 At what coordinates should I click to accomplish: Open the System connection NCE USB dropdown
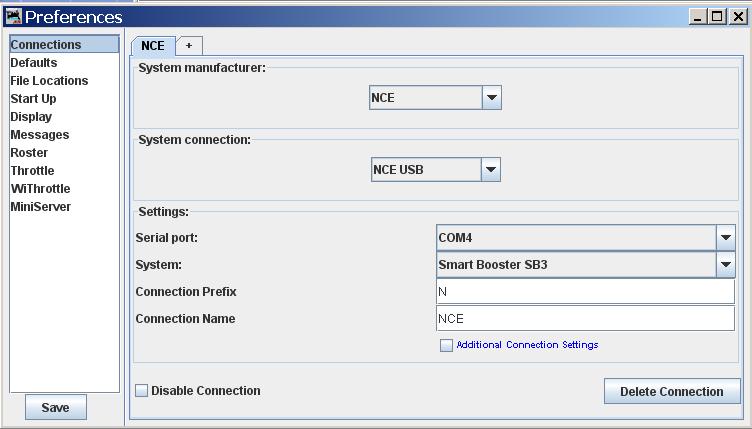coord(436,170)
